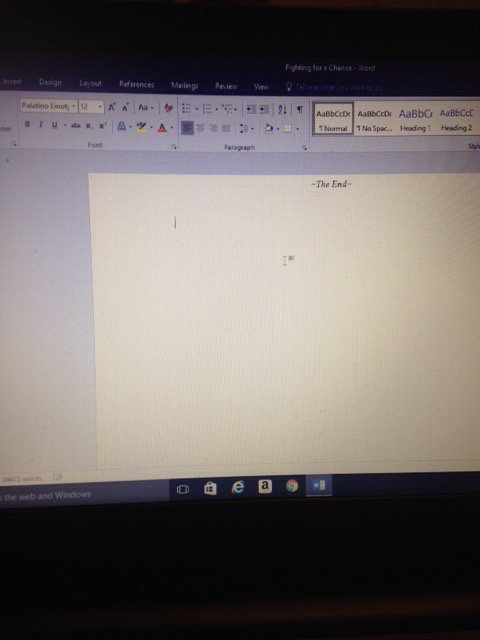
Task: Select the Word icon on taskbar
Action: tap(319, 485)
